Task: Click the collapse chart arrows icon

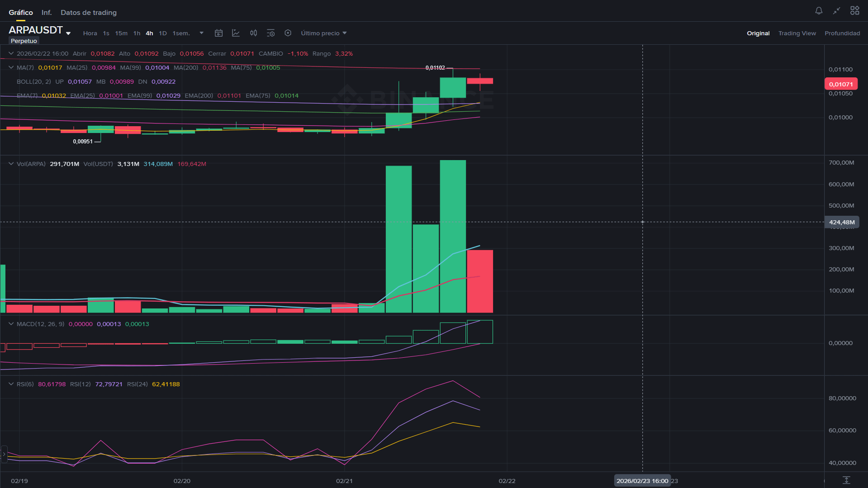Action: (x=836, y=10)
